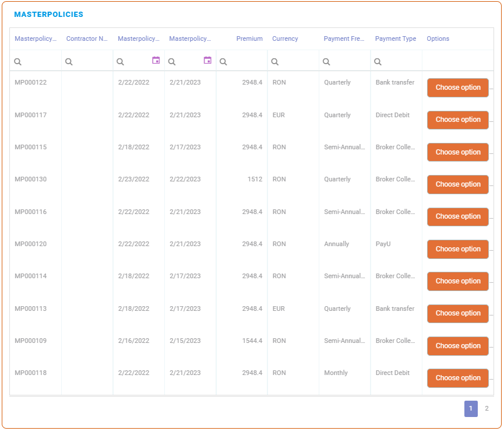Click the Contractor Name filter input field
The width and height of the screenshot is (504, 431).
click(x=91, y=62)
